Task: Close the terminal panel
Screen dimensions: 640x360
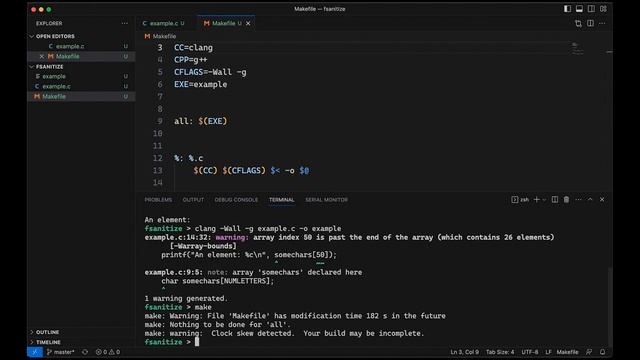Action: click(602, 200)
